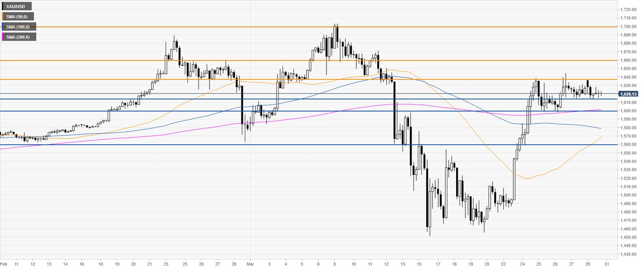644x269 pixels.
Task: Click the blue SMA 100 color marker
Action: (x=3, y=27)
